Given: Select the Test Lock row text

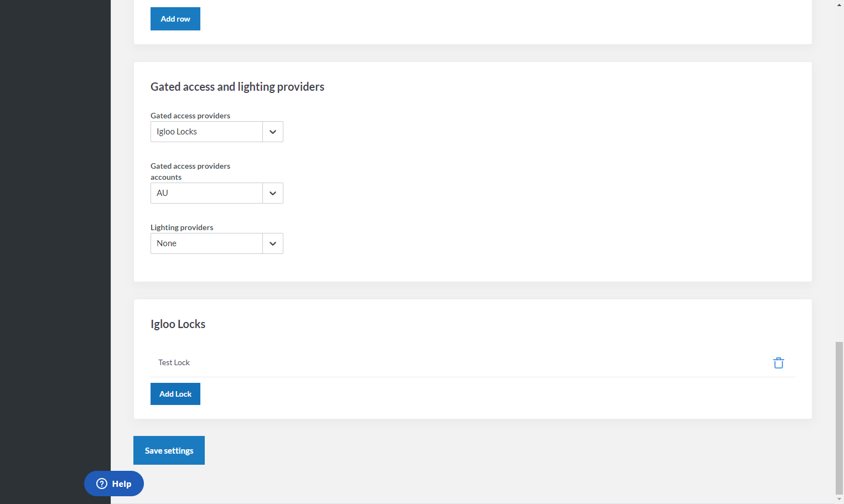Looking at the screenshot, I should (174, 362).
